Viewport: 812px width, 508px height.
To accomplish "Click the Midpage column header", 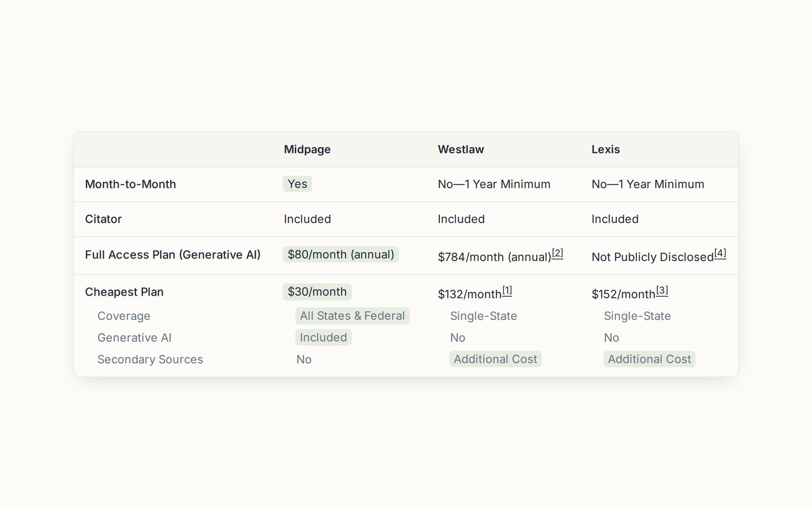I will (307, 149).
